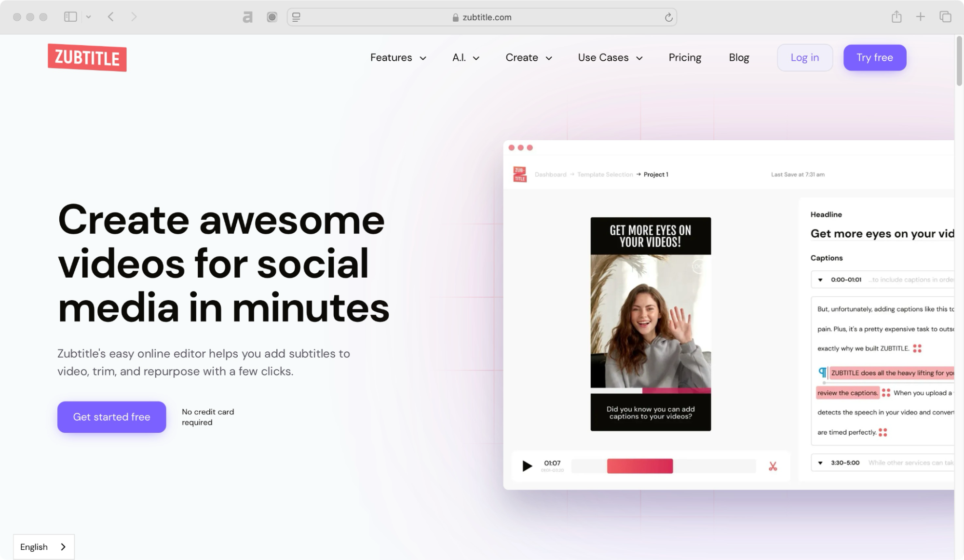
Task: Go to the Pricing page
Action: tap(685, 58)
